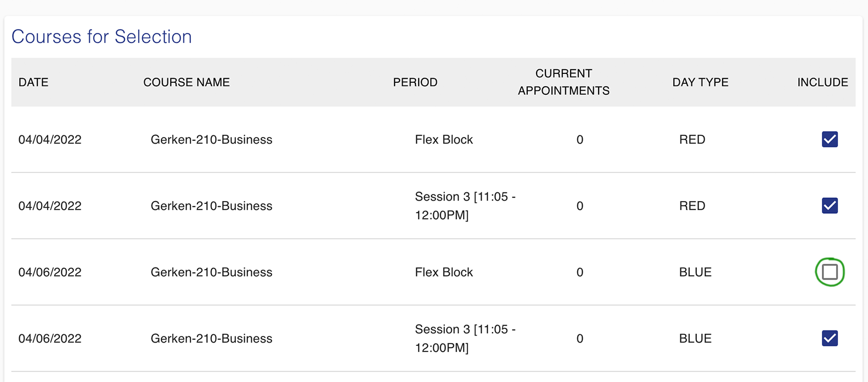
Task: Click the Courses for Selection heading
Action: tap(102, 37)
